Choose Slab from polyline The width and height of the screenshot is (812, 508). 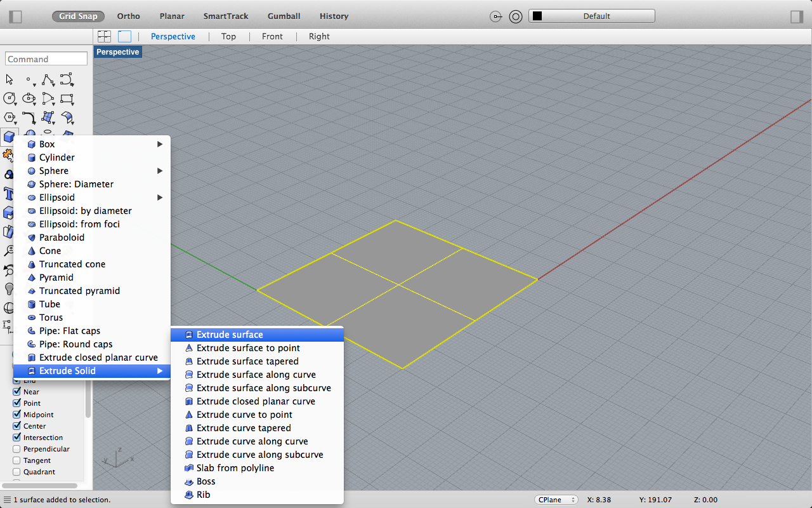tap(257, 468)
